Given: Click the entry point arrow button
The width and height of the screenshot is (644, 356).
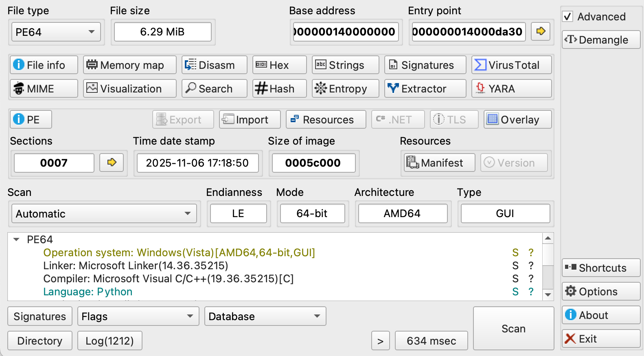Looking at the screenshot, I should pyautogui.click(x=541, y=31).
